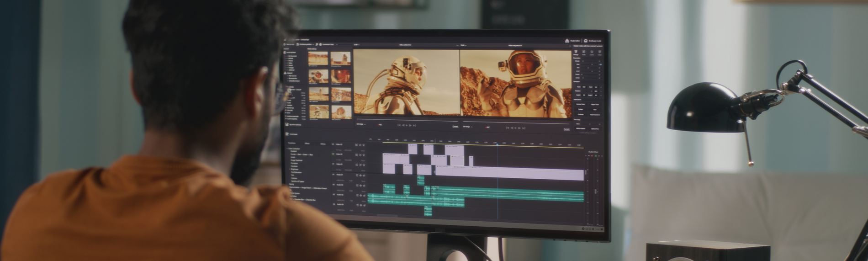Click the Camera Track button
Viewport: 868px width, 261px height.
click(580, 104)
